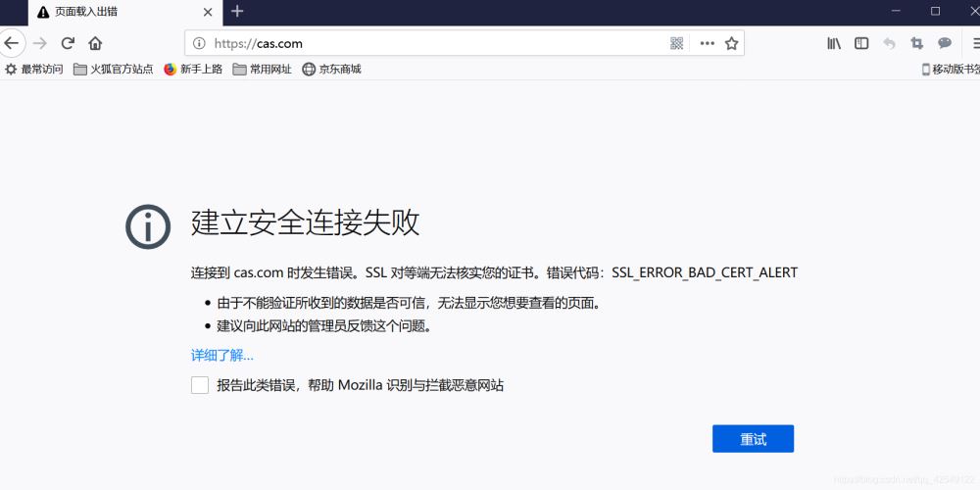
Task: Open the 移动版书签 folder
Action: [x=951, y=70]
